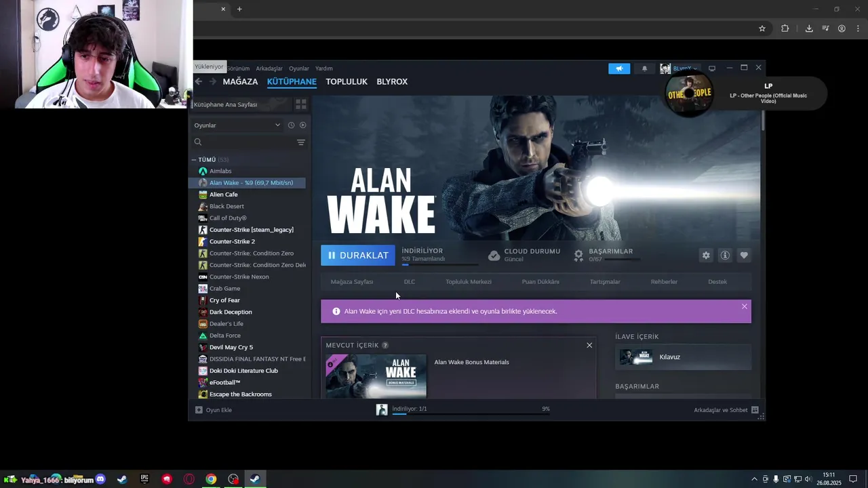Open the notifications bell
Screen dimensions: 868x488
pyautogui.click(x=644, y=68)
